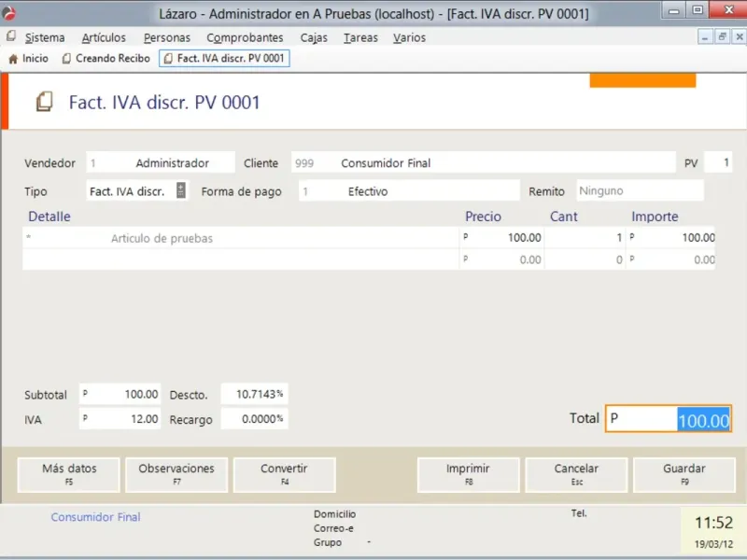
Task: Open the Sistema menu
Action: click(45, 37)
